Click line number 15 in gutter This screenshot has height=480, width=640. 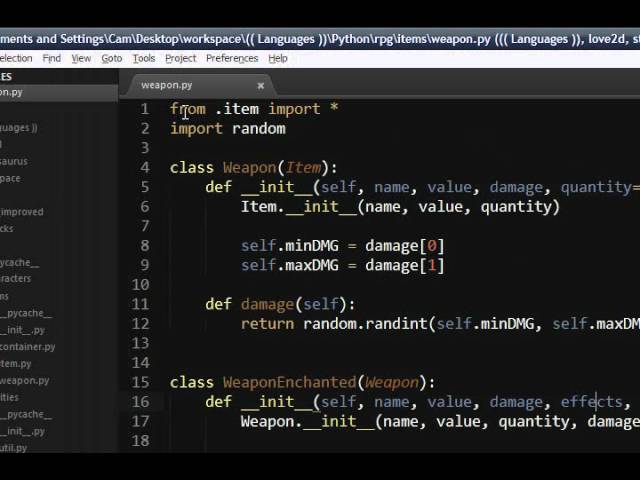[140, 382]
